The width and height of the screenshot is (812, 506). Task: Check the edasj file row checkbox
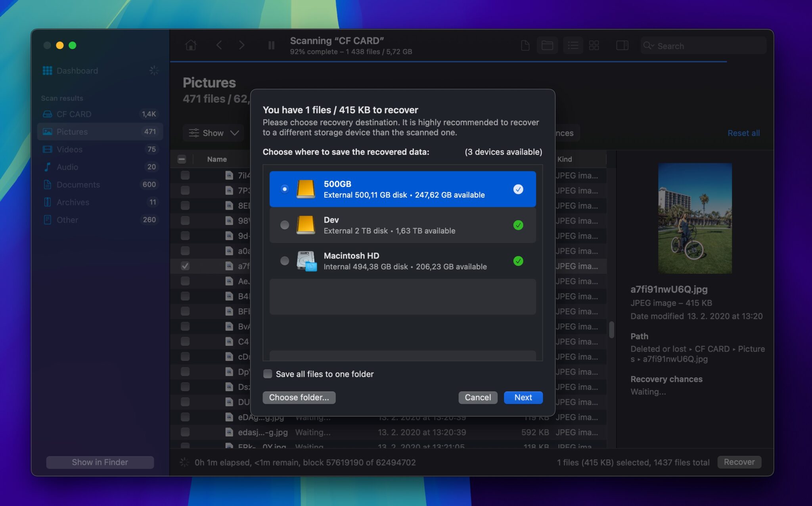(185, 432)
